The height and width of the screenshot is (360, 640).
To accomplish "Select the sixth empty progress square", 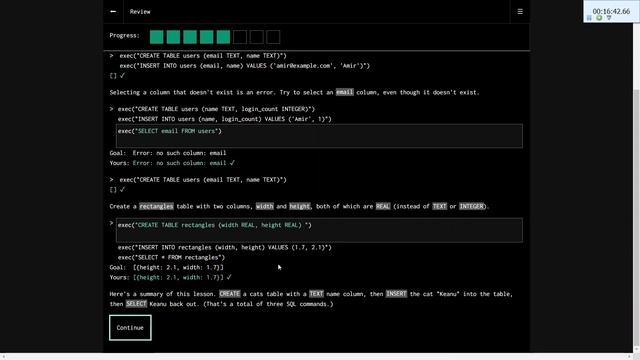I will [x=240, y=37].
